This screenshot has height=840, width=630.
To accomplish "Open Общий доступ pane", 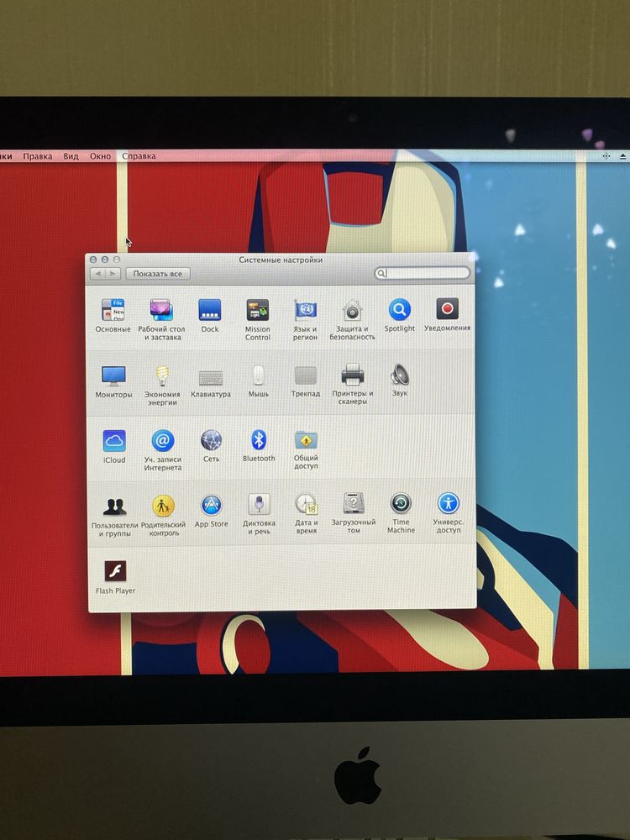I will (x=306, y=440).
